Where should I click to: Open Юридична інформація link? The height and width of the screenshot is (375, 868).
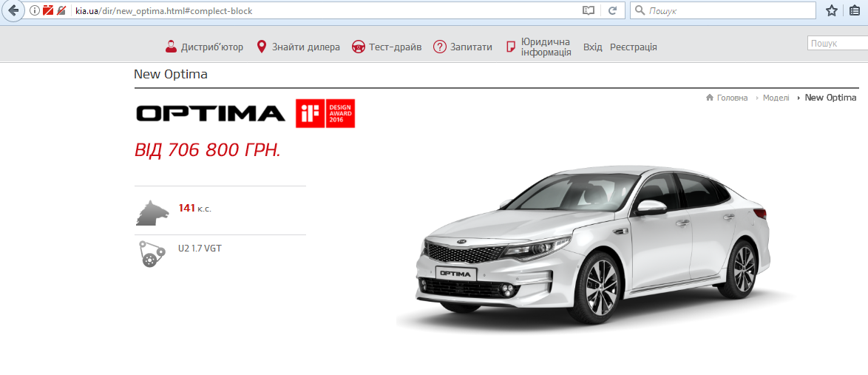click(539, 47)
